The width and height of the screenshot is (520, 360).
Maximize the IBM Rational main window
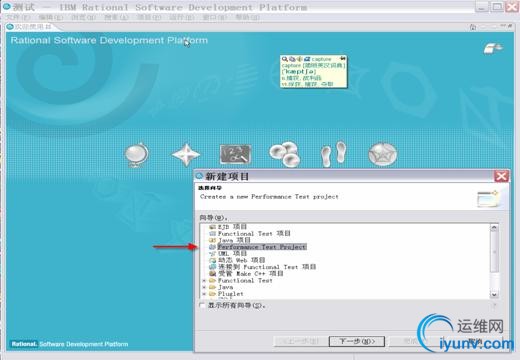click(x=497, y=7)
